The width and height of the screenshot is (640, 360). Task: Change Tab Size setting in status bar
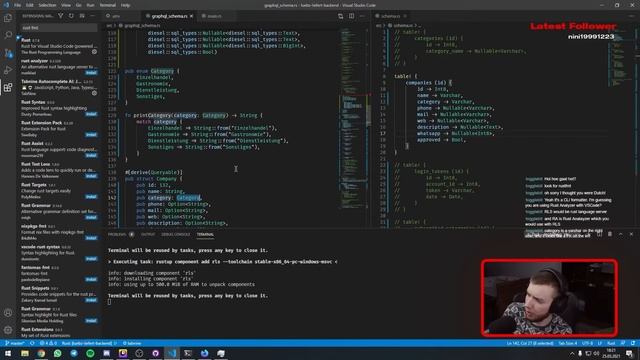coord(568,343)
